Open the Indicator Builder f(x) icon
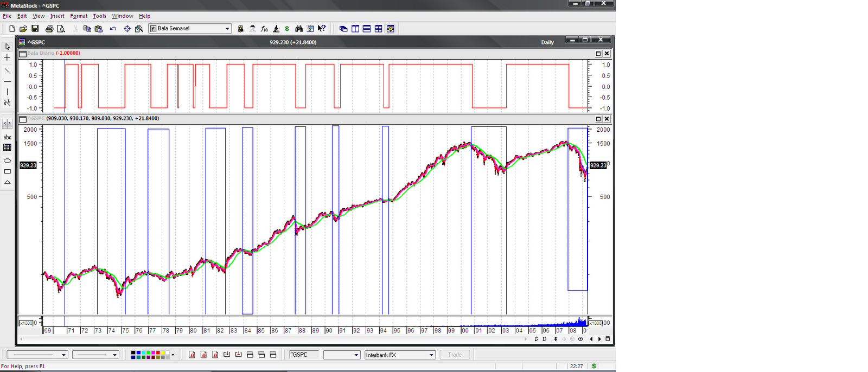 tap(264, 29)
